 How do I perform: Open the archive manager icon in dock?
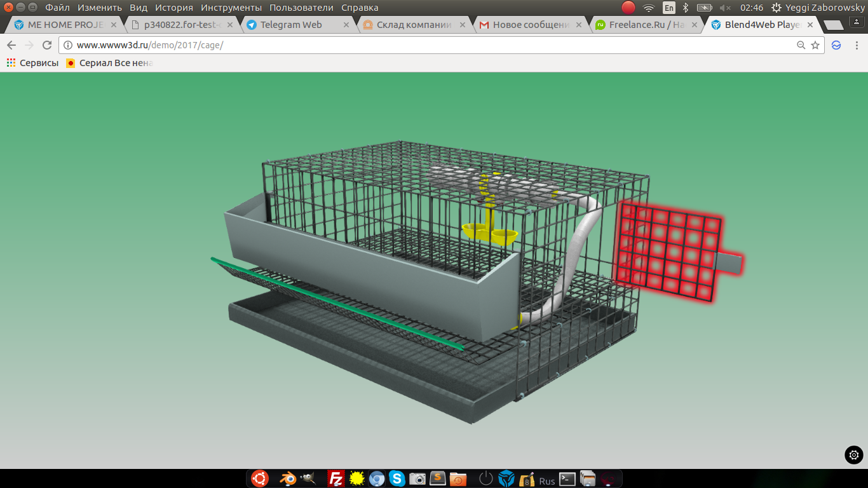pos(527,478)
